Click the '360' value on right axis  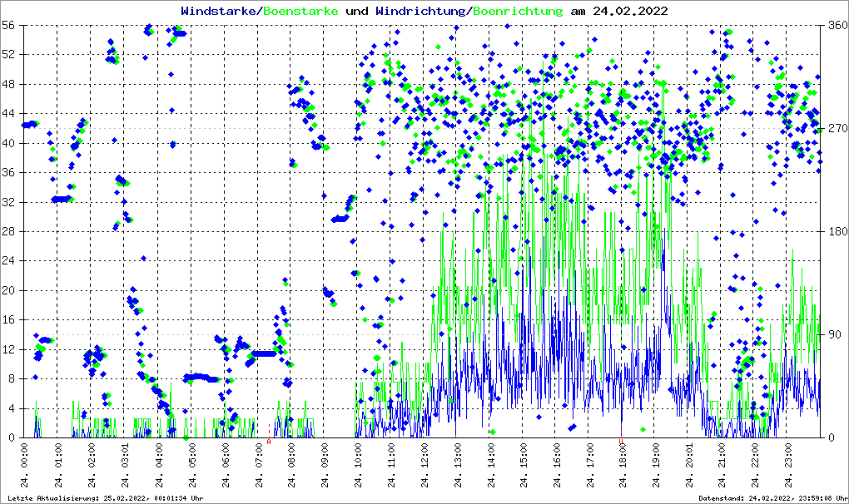pos(836,26)
